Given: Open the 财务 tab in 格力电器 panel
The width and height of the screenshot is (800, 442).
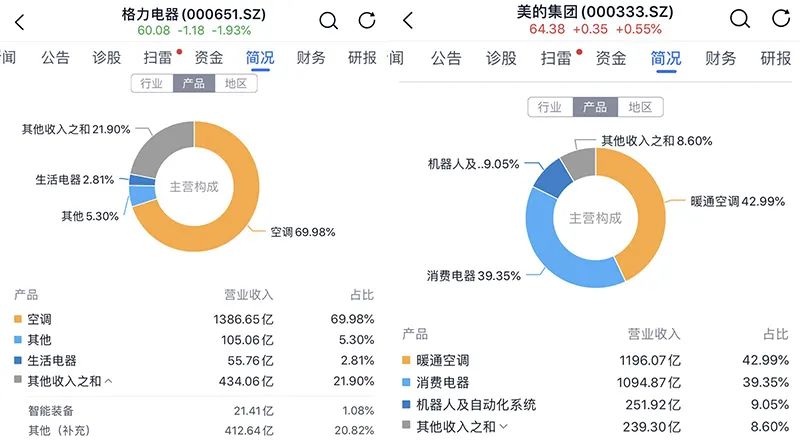Looking at the screenshot, I should pos(311,58).
